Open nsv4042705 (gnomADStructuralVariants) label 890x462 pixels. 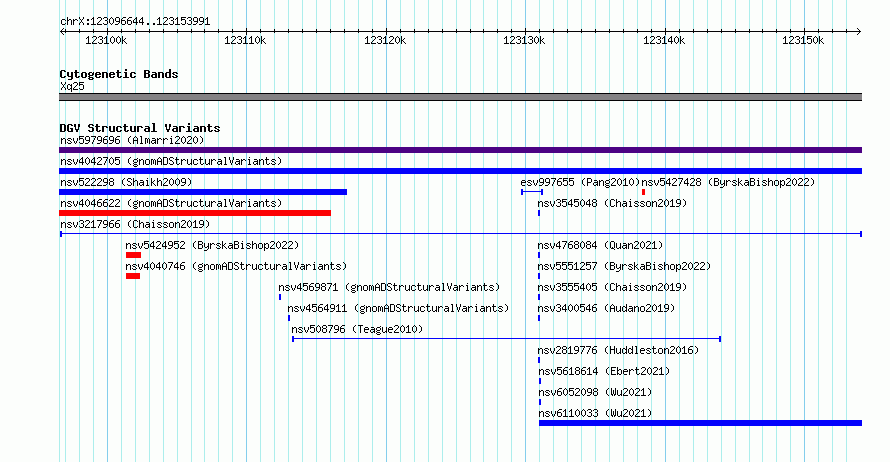tap(171, 161)
